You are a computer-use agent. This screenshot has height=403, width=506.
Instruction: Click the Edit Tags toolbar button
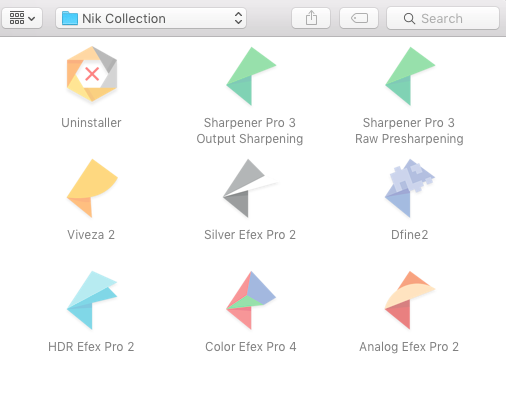(359, 18)
